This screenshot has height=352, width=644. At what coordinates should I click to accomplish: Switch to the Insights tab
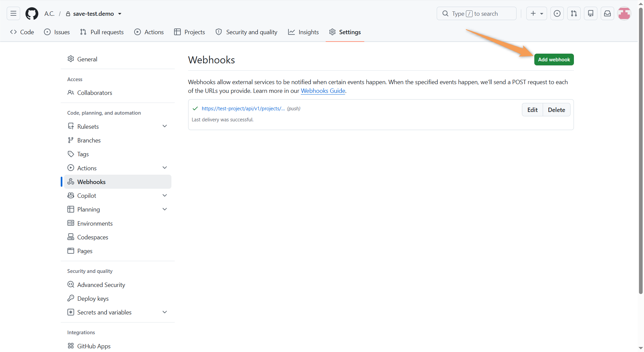coord(304,32)
